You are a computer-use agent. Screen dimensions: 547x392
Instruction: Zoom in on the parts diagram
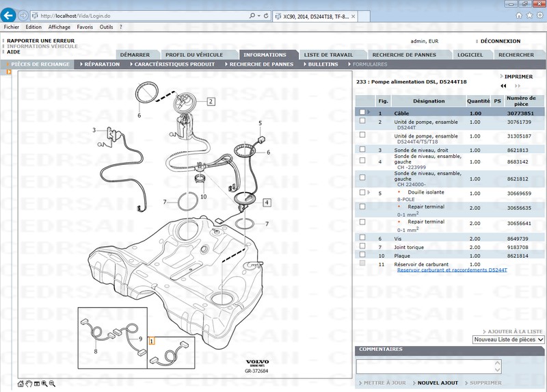click(x=44, y=384)
